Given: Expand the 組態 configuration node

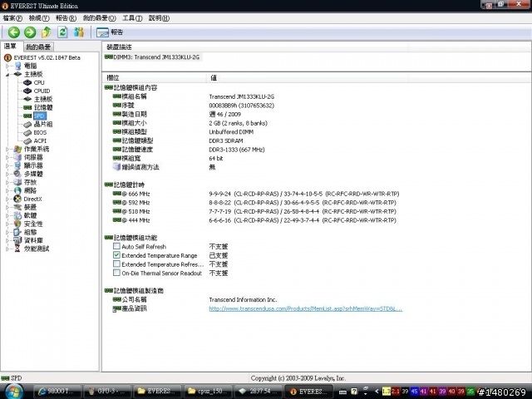Looking at the screenshot, I should tap(7, 232).
